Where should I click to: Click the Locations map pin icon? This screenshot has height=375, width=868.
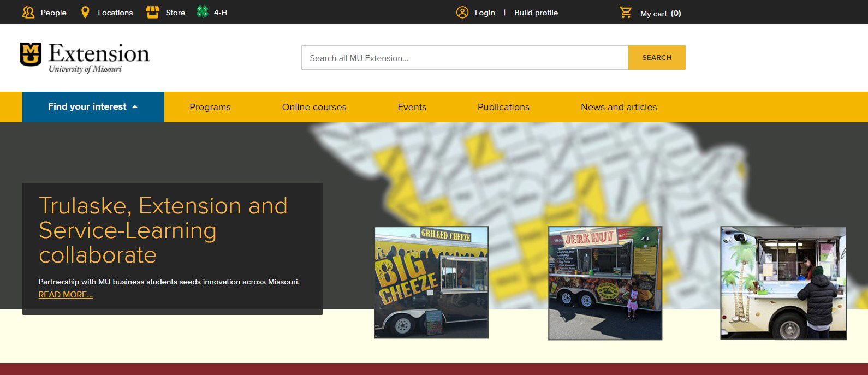pos(85,12)
